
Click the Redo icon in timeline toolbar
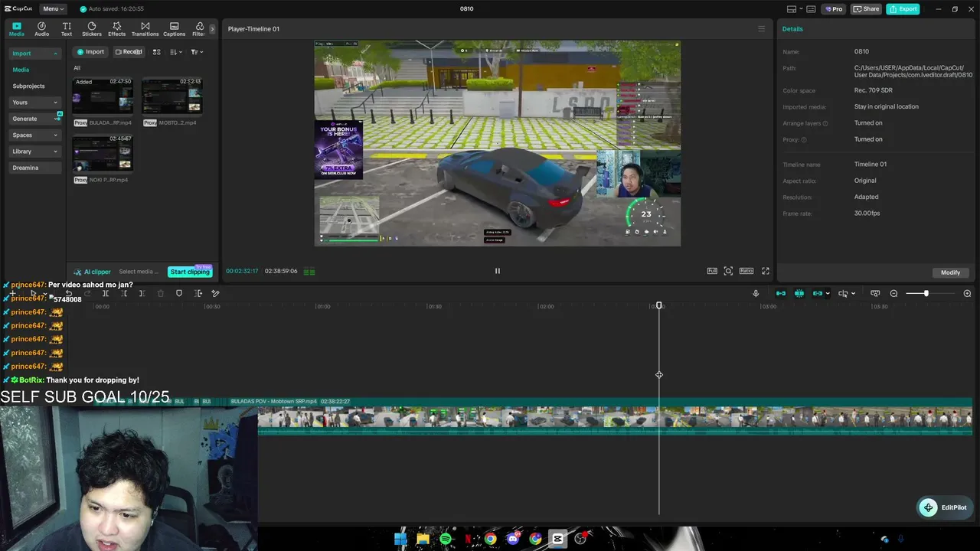pos(87,293)
